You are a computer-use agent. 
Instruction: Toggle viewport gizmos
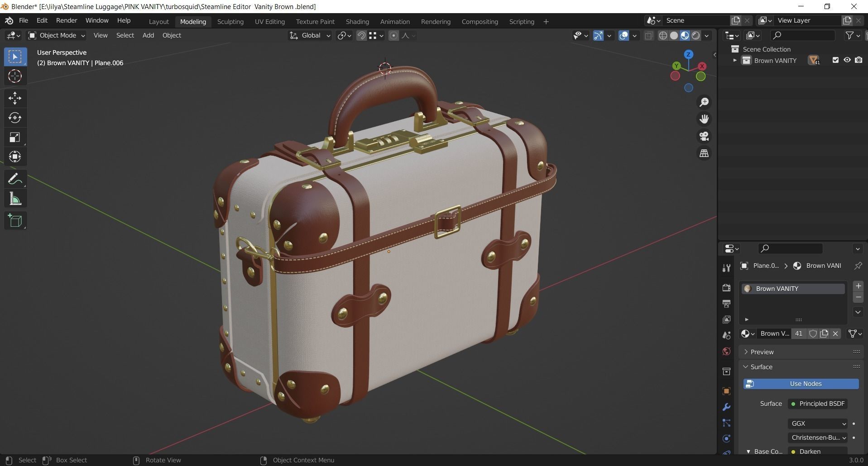point(598,36)
